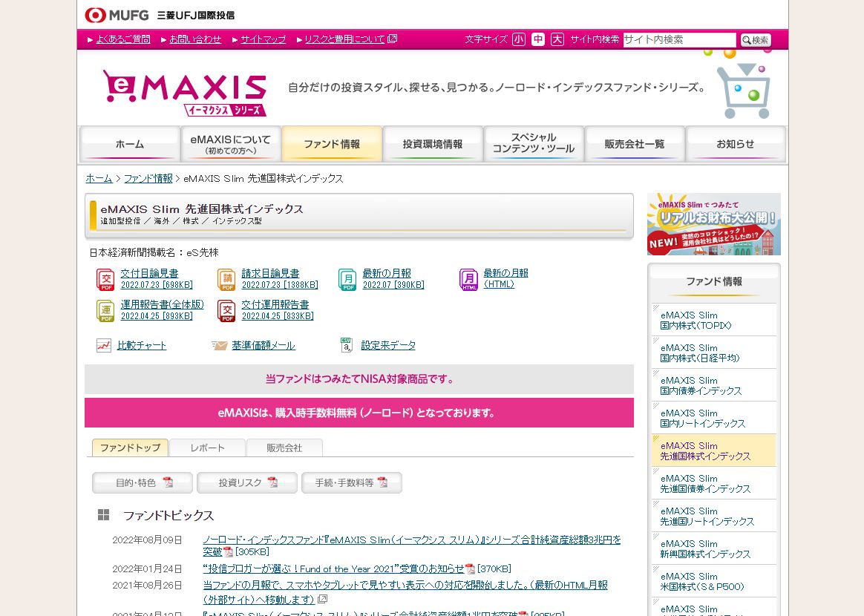The width and height of the screenshot is (864, 616).
Task: Open 投資リスク PDF button
Action: [x=247, y=482]
